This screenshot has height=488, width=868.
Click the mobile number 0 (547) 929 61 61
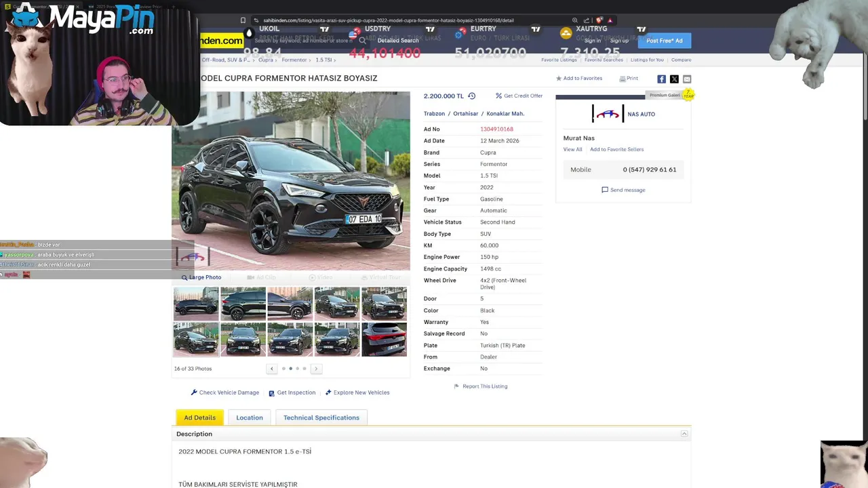(x=650, y=169)
